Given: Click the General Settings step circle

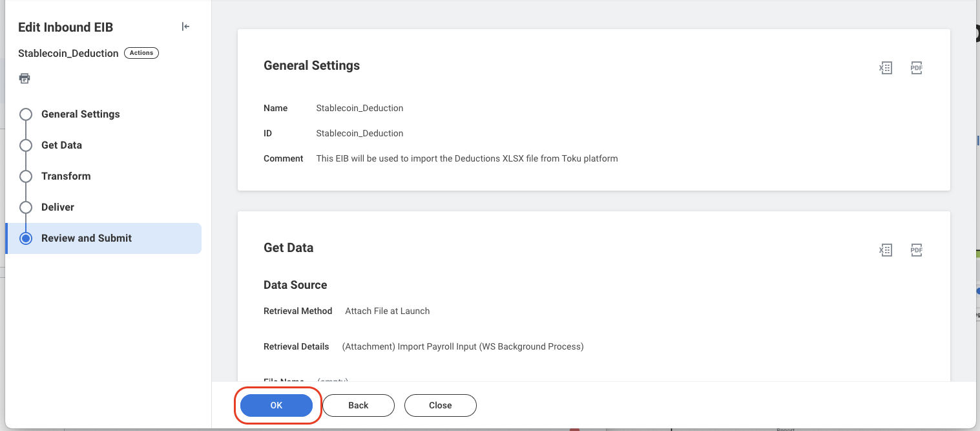Looking at the screenshot, I should [x=26, y=114].
